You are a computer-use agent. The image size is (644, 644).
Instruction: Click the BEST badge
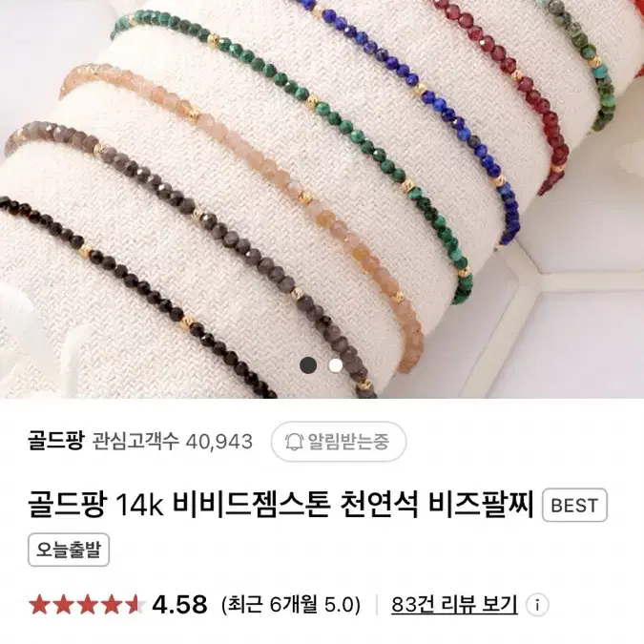tap(574, 505)
